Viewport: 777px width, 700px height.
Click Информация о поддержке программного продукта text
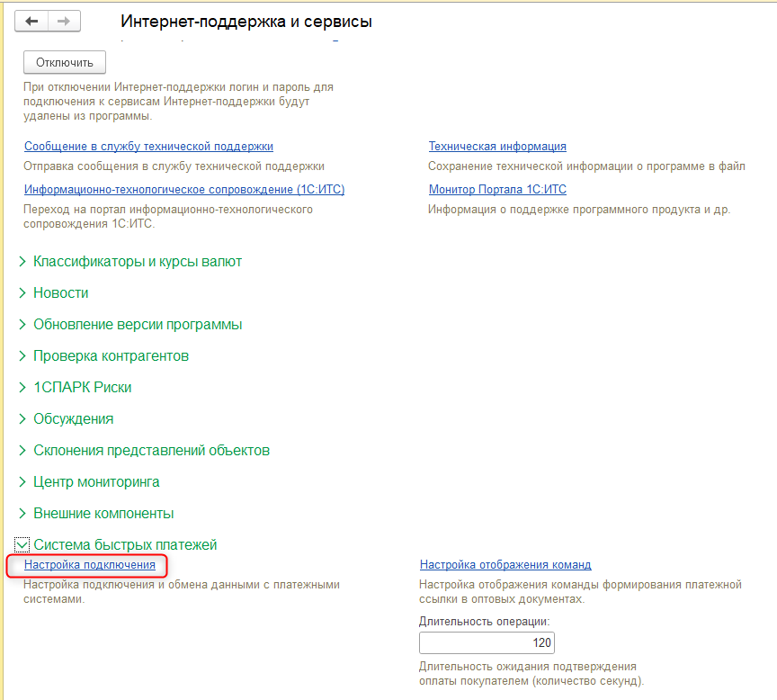coord(579,210)
